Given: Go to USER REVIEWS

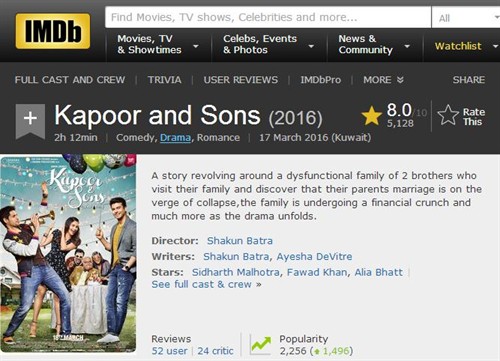Looking at the screenshot, I should point(241,80).
